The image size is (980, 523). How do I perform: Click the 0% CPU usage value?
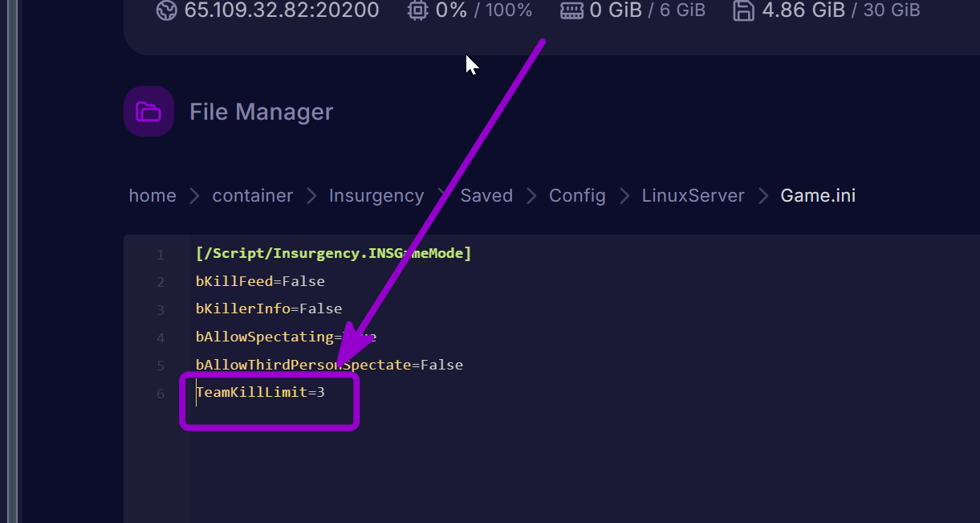click(453, 10)
